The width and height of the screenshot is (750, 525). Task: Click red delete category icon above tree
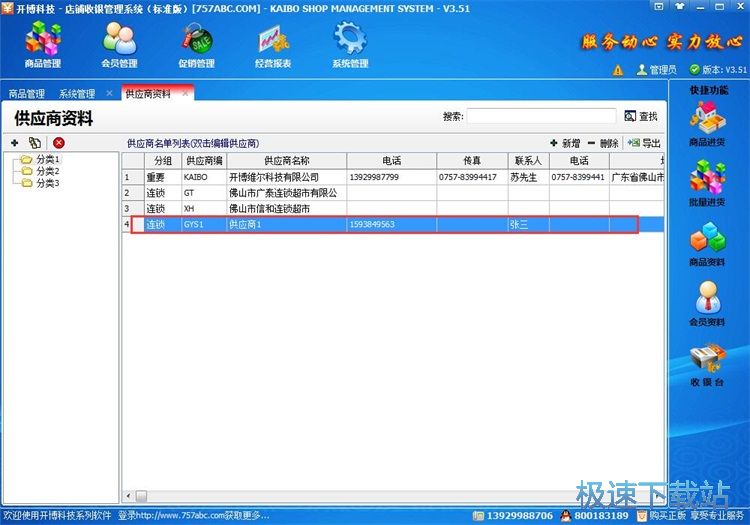(x=59, y=144)
